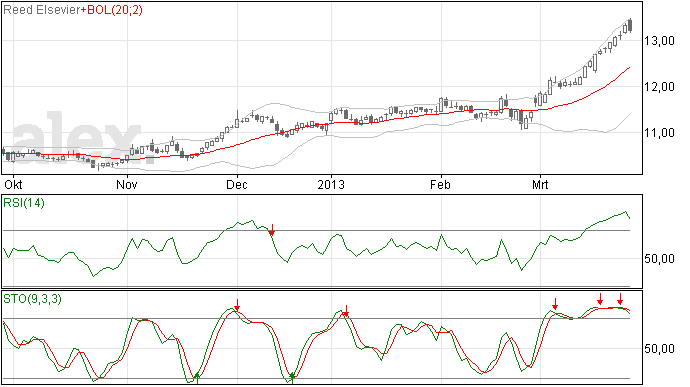Click the red sell arrow on RSI

pos(272,230)
